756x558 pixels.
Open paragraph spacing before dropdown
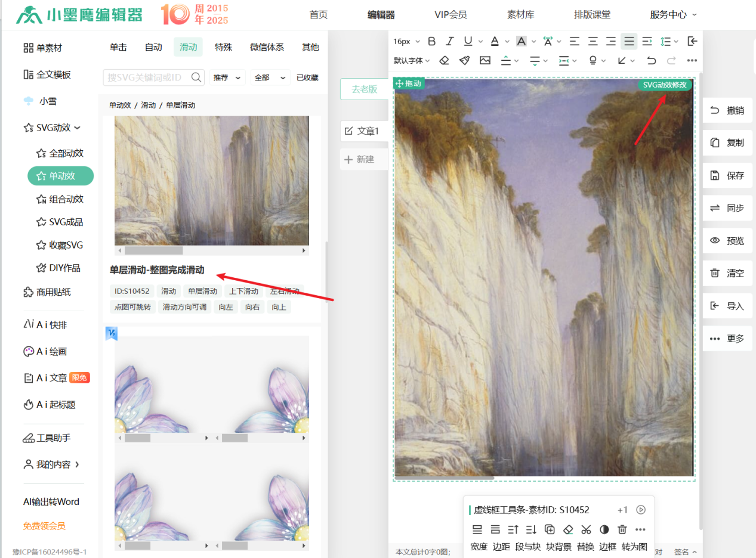click(x=510, y=60)
